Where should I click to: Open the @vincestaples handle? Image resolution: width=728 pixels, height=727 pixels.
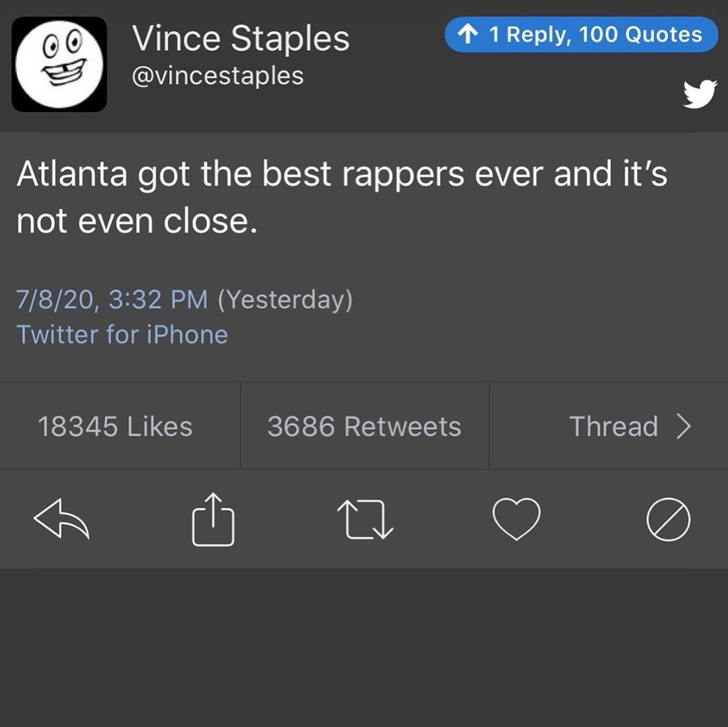click(x=218, y=76)
